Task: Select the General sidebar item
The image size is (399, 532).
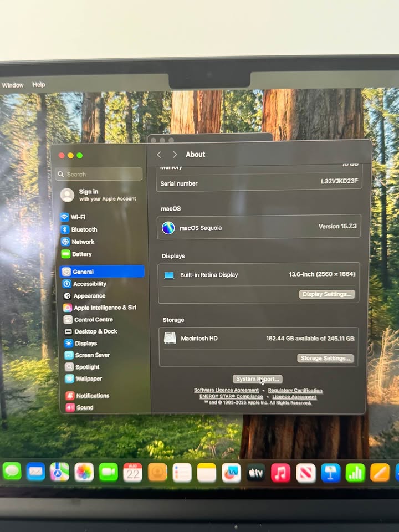Action: pos(102,272)
